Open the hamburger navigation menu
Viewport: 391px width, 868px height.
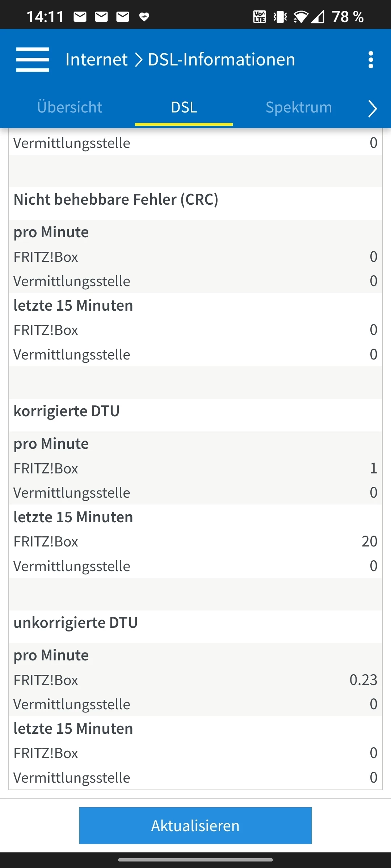point(33,60)
